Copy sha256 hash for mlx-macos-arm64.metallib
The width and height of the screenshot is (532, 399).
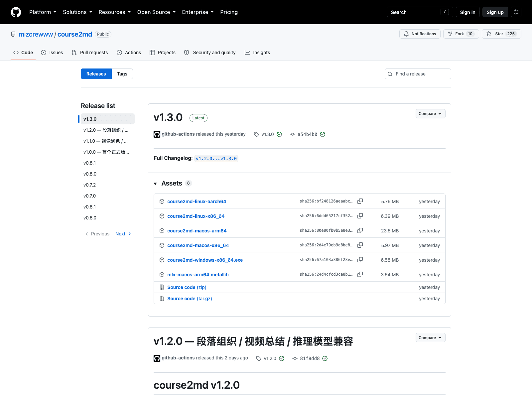tap(360, 274)
